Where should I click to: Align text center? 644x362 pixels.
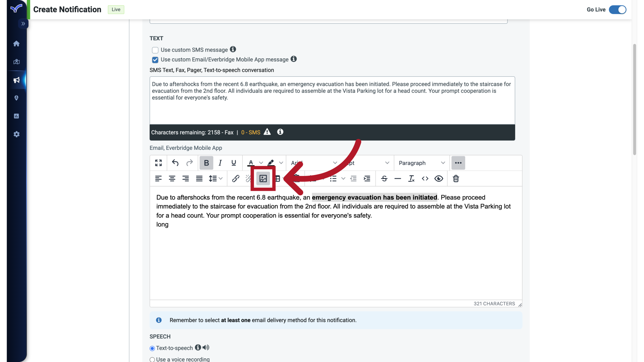[x=172, y=179]
